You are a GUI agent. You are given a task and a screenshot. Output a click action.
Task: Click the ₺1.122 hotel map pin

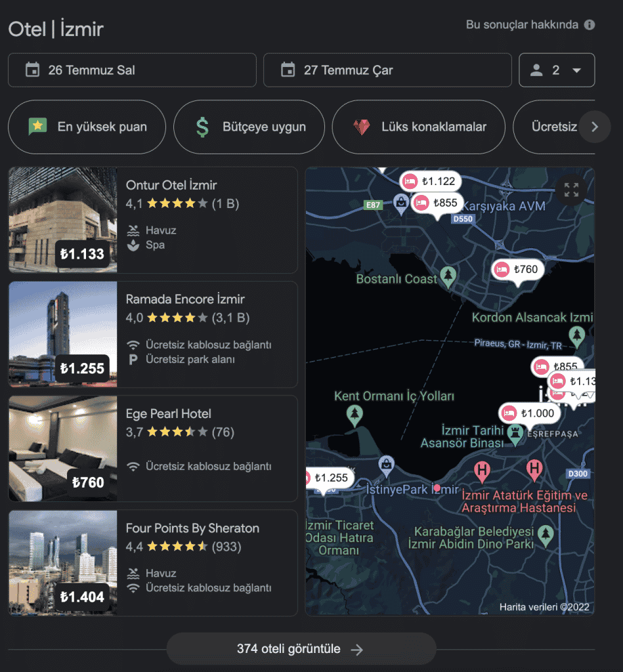[x=430, y=181]
